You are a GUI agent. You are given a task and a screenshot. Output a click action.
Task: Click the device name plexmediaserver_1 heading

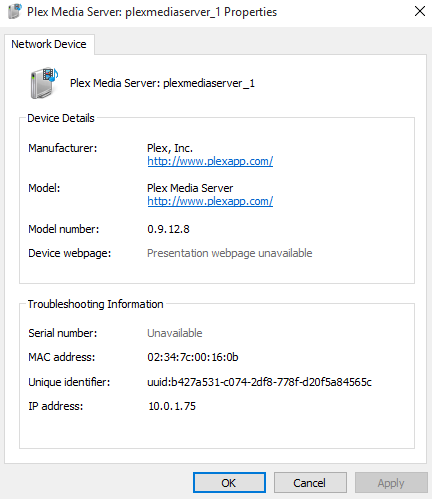coord(162,83)
